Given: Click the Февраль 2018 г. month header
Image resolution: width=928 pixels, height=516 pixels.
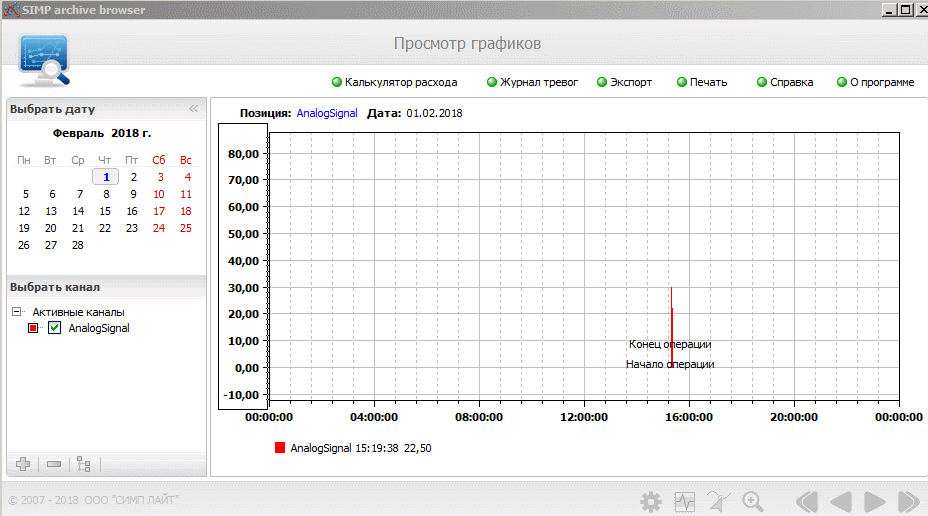Looking at the screenshot, I should [102, 133].
